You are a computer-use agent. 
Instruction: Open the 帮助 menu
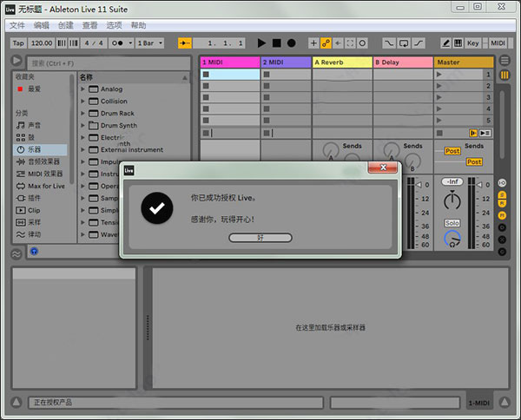pyautogui.click(x=138, y=25)
